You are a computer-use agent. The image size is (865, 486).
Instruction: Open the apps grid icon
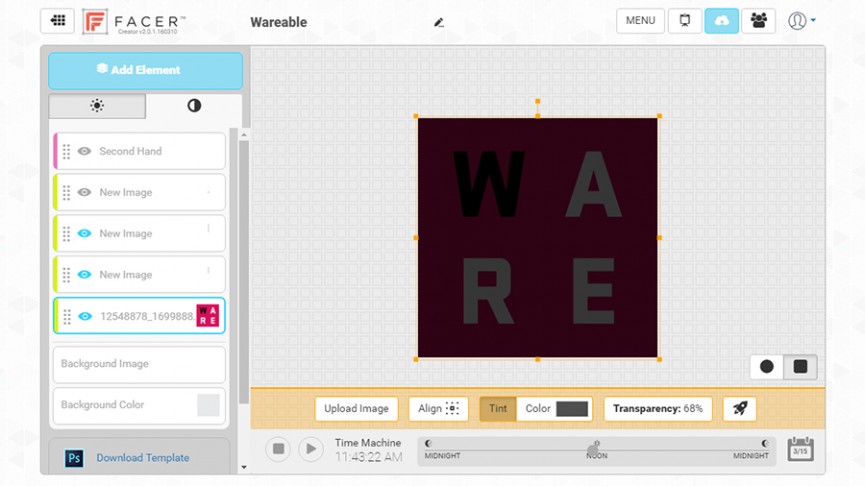[57, 21]
